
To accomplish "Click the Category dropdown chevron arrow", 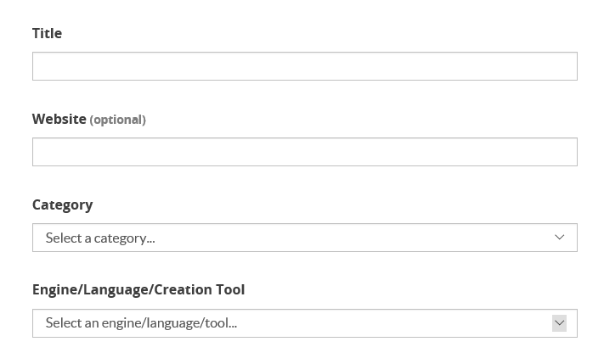I will coord(559,238).
